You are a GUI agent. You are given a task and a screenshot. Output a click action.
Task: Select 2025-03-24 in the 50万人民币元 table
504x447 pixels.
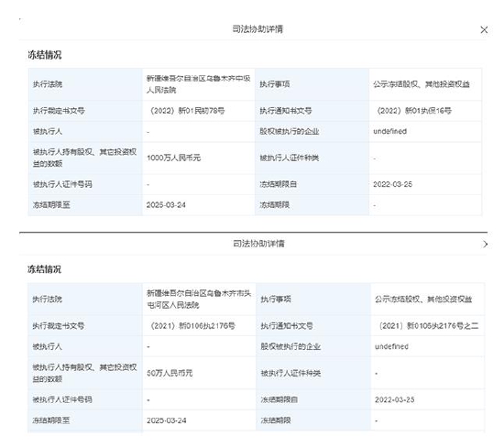pos(167,420)
